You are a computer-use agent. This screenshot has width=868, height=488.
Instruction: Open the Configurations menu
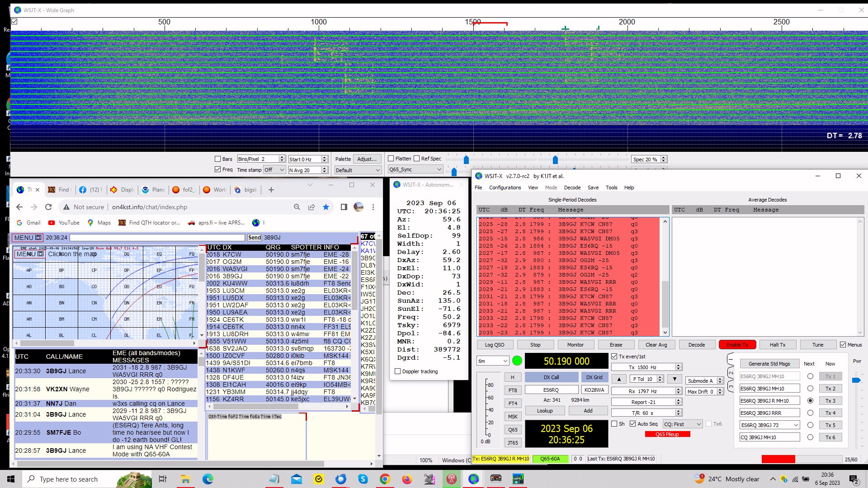pos(505,188)
